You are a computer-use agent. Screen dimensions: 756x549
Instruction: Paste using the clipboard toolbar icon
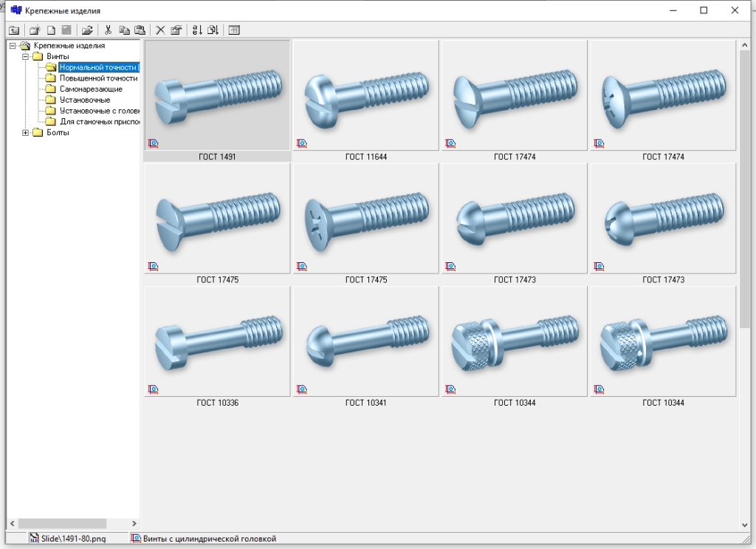(x=140, y=30)
